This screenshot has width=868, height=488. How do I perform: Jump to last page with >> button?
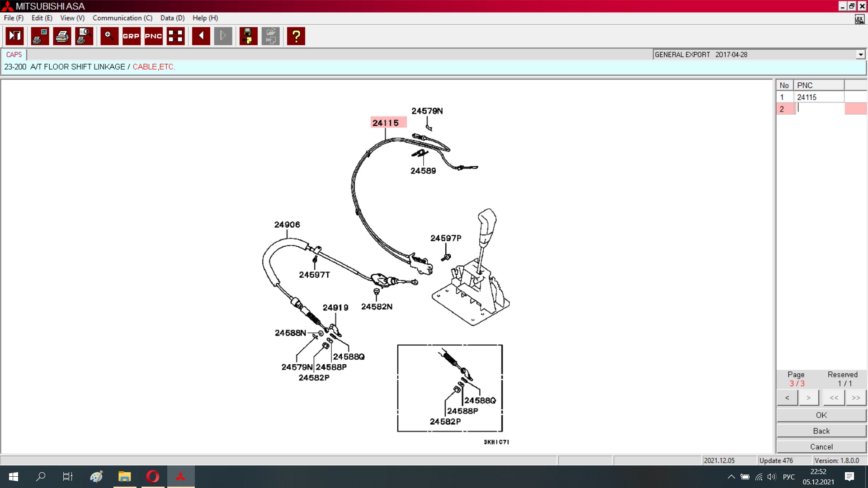(856, 398)
